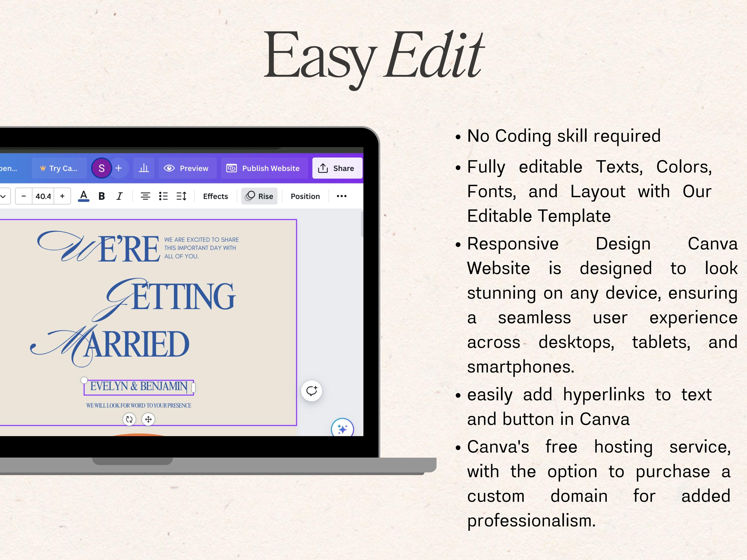Open the text color picker icon
This screenshot has width=747, height=560.
click(83, 196)
